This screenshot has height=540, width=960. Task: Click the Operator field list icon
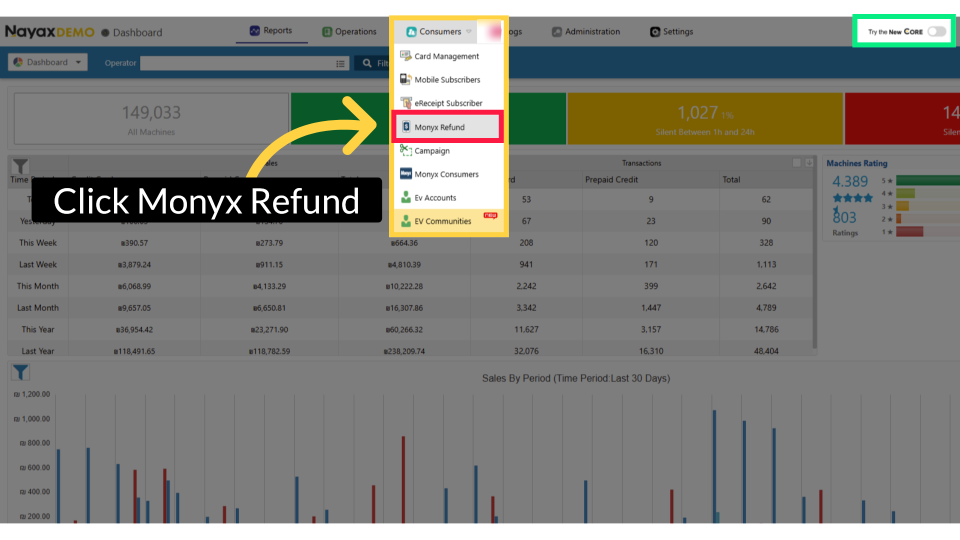point(340,63)
